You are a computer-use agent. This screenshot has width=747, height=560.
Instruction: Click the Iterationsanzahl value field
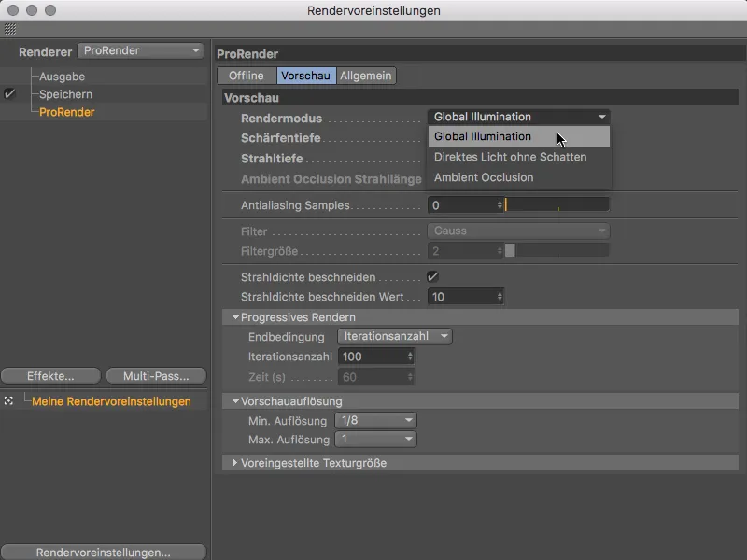pyautogui.click(x=372, y=357)
